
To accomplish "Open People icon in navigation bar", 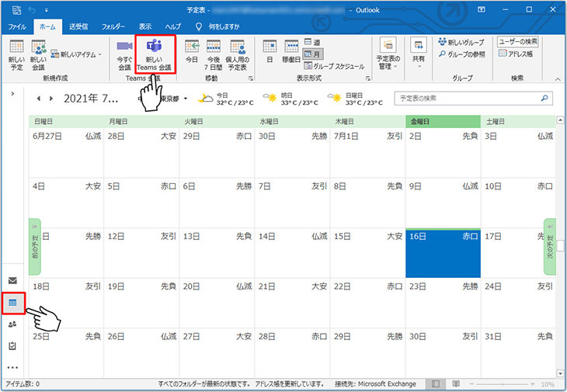I will tap(12, 324).
